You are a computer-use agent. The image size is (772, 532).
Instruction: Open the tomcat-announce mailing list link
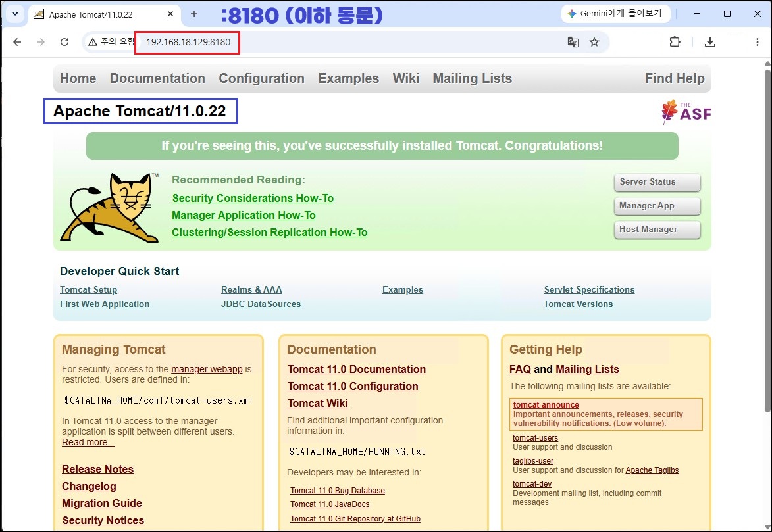pos(546,405)
